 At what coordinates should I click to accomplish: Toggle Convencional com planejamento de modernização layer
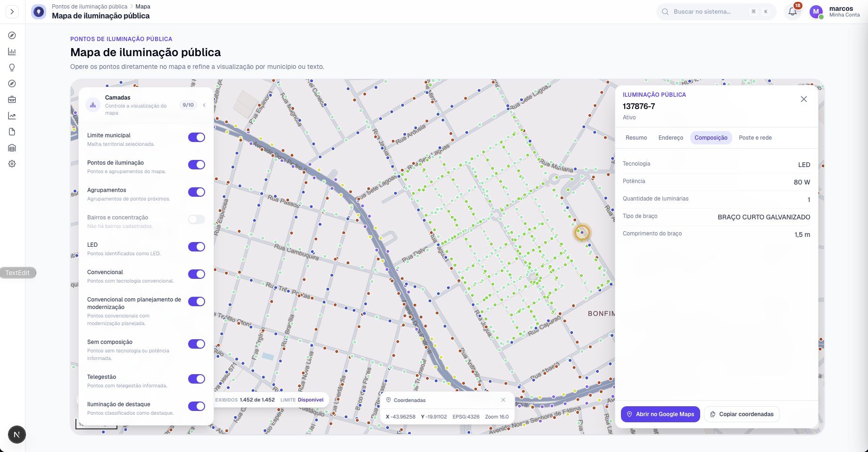click(x=197, y=301)
